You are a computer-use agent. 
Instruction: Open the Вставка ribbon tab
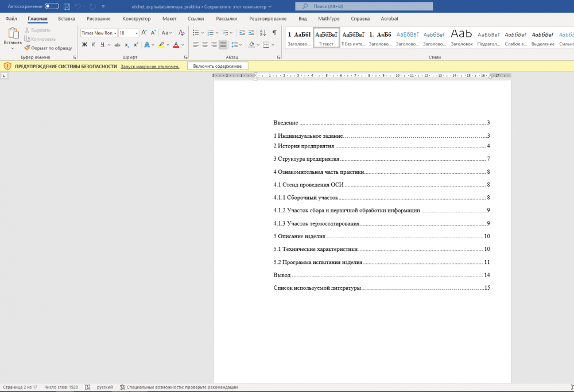pyautogui.click(x=67, y=19)
